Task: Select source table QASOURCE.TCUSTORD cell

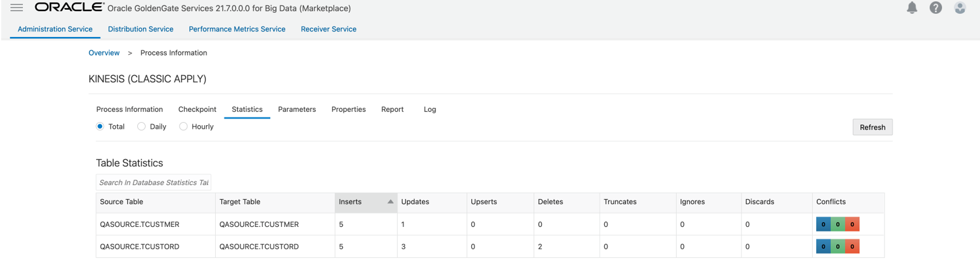Action: click(155, 247)
